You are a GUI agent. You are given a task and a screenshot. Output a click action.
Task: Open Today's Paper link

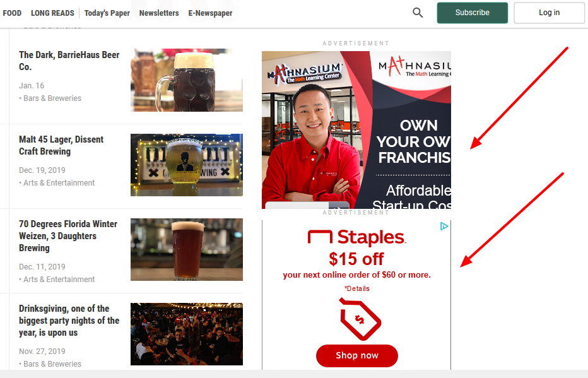coord(107,13)
